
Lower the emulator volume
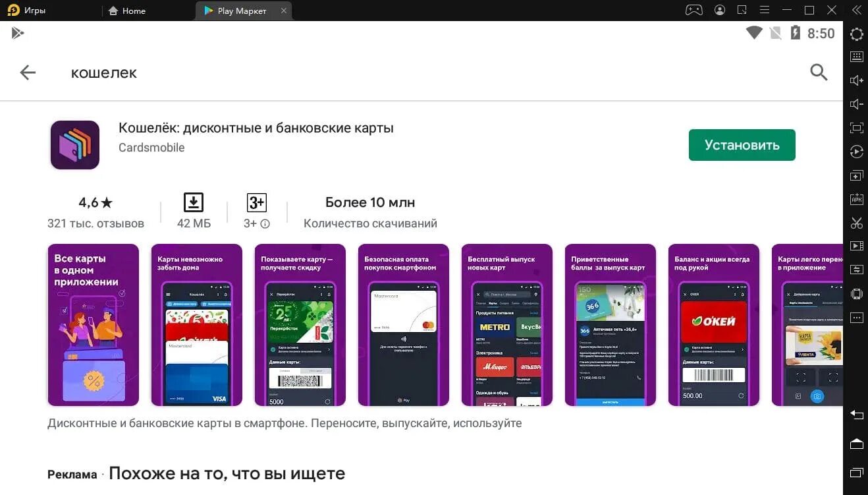856,104
